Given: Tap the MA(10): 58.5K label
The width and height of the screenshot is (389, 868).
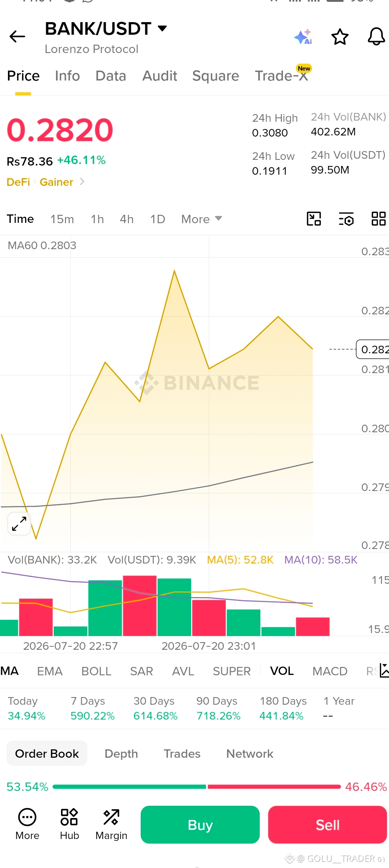Looking at the screenshot, I should pos(321,560).
